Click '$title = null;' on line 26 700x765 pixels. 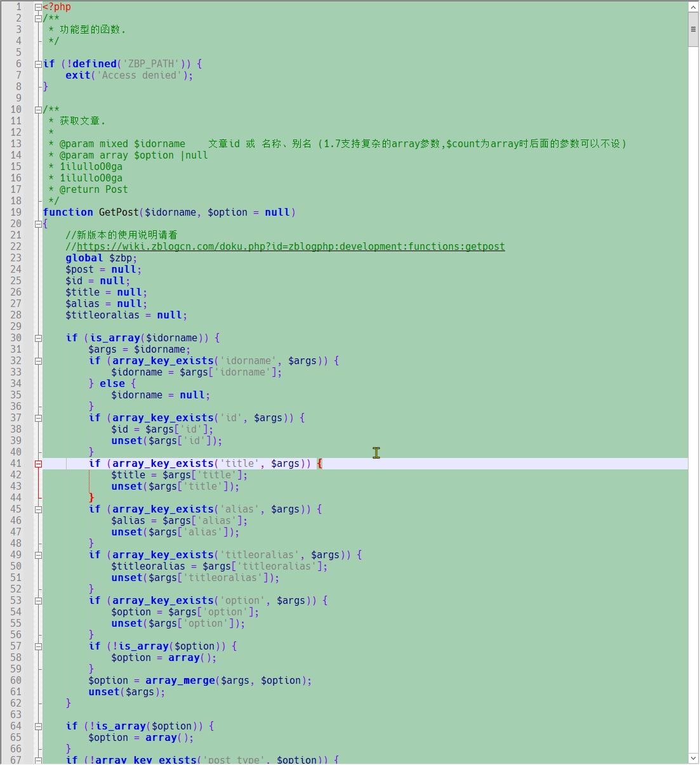(106, 292)
